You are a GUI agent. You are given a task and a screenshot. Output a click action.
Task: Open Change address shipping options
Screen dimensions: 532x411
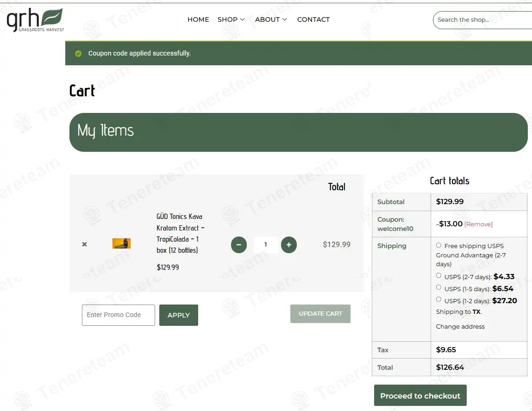pyautogui.click(x=460, y=326)
